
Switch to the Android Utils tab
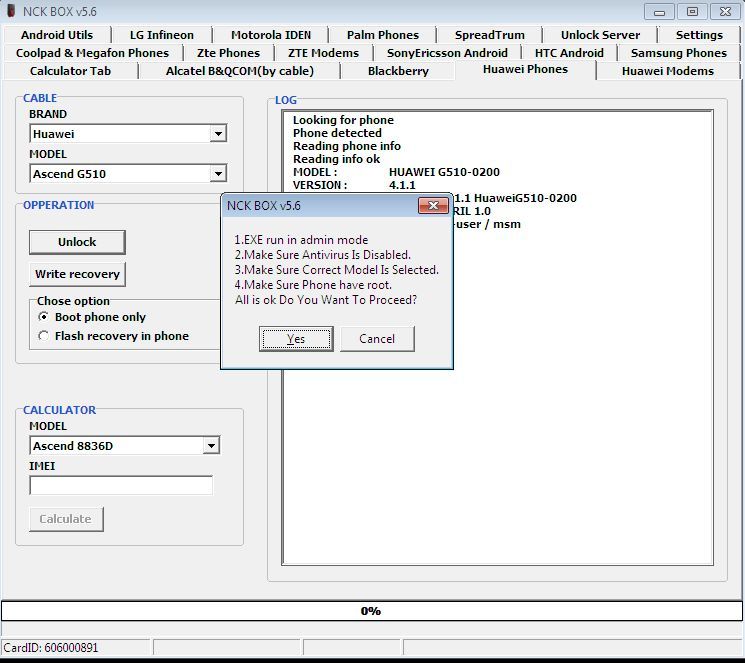point(57,35)
